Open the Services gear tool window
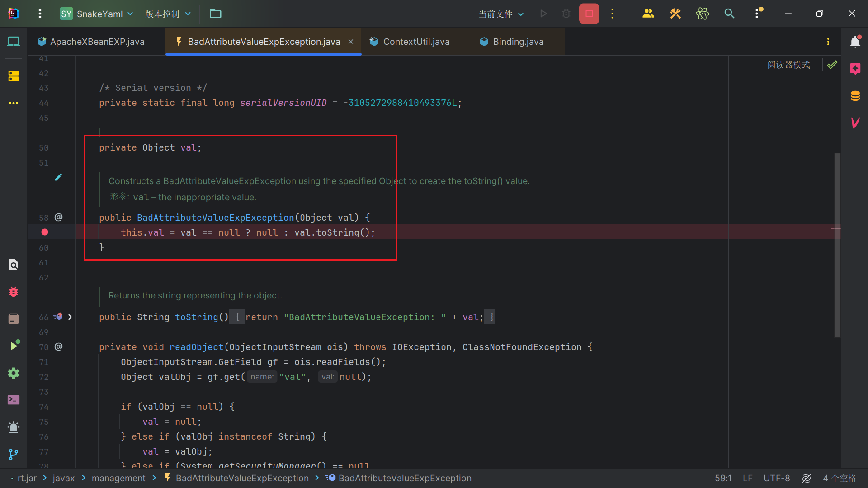This screenshot has width=868, height=488. click(x=14, y=373)
